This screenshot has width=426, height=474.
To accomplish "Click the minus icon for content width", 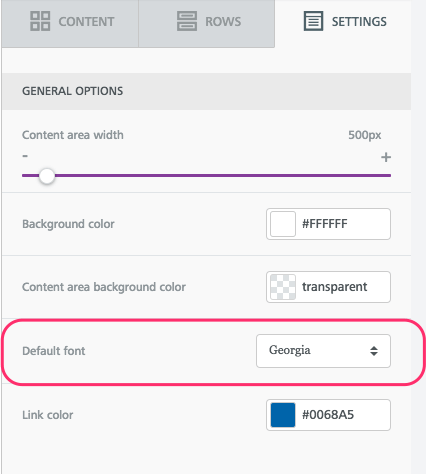I will pyautogui.click(x=25, y=156).
